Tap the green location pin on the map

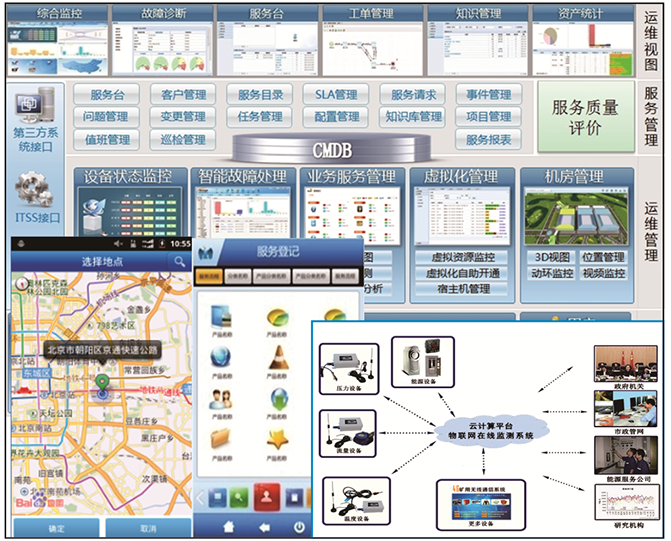point(101,384)
